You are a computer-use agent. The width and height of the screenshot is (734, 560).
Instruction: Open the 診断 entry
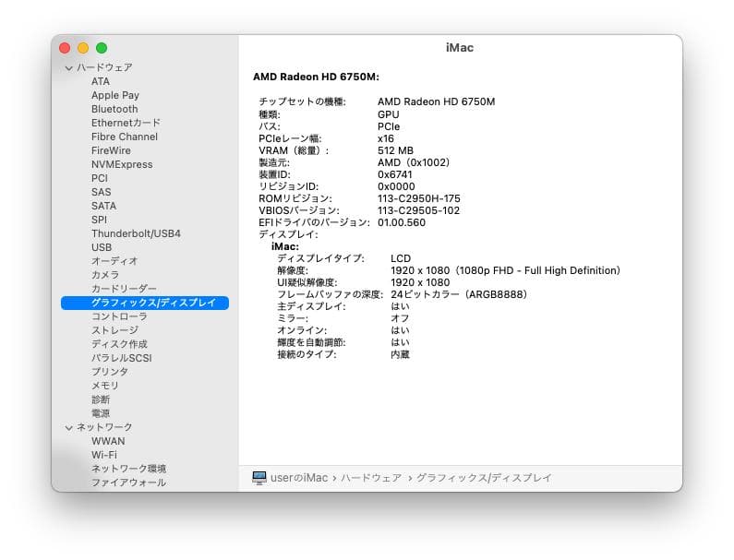[x=101, y=399]
